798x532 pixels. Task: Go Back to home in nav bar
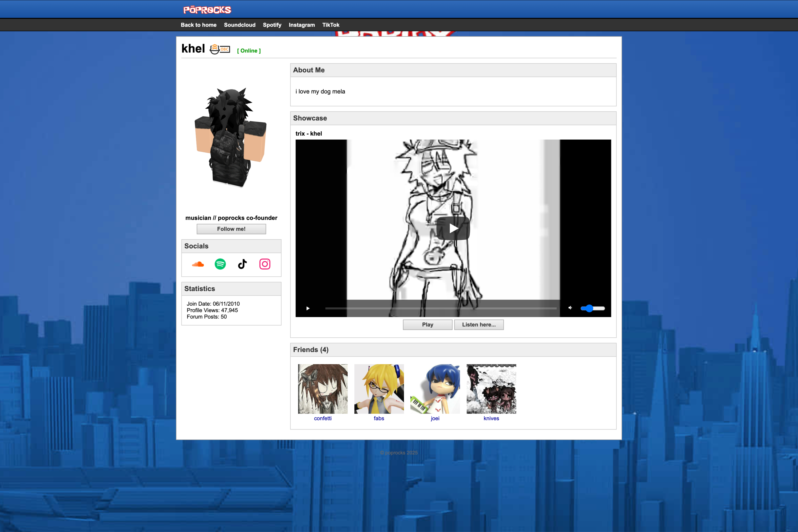199,25
